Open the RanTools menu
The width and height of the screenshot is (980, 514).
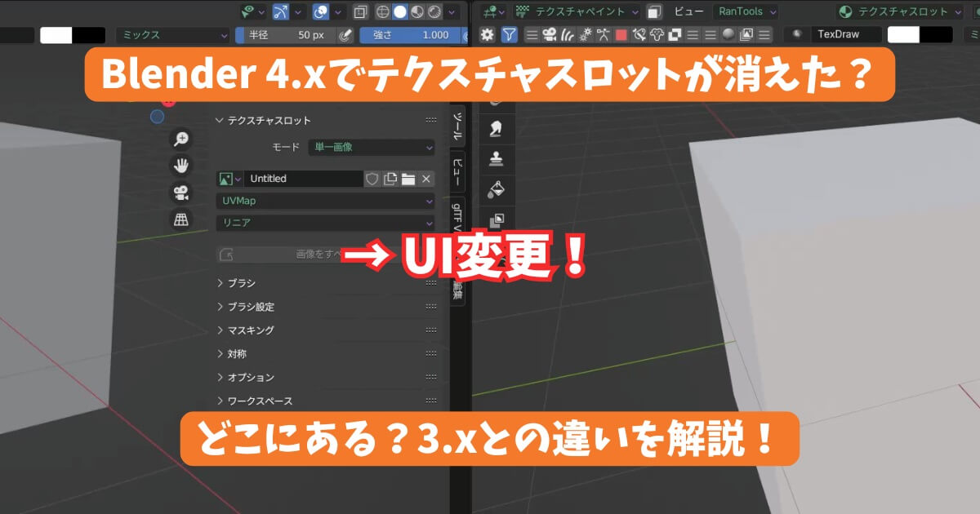click(x=745, y=11)
